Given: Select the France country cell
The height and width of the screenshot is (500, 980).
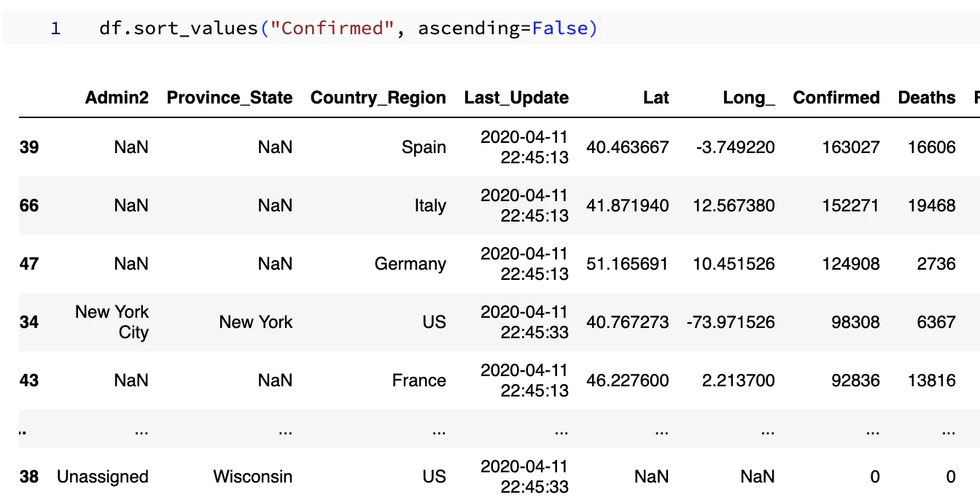Looking at the screenshot, I should pyautogui.click(x=419, y=380).
